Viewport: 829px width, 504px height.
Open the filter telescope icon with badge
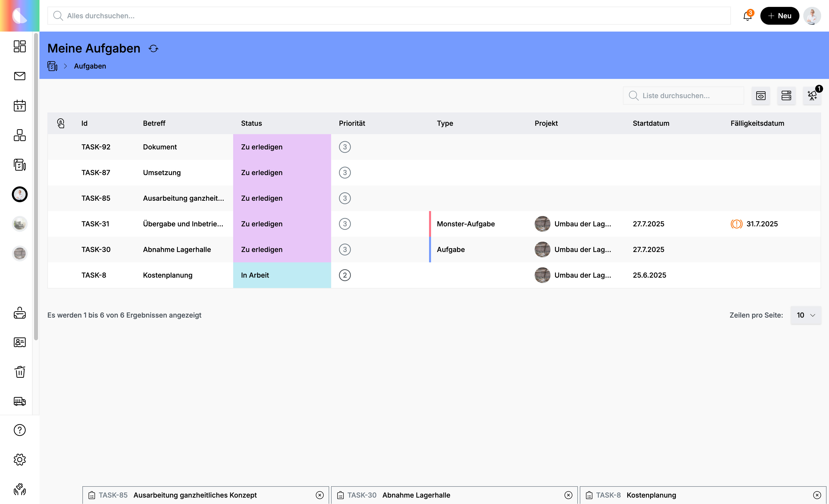pyautogui.click(x=812, y=96)
